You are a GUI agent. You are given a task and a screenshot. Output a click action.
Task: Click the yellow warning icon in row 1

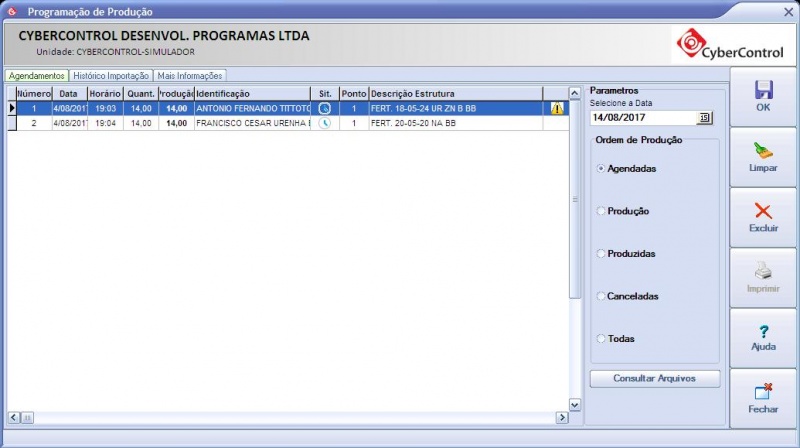point(557,109)
